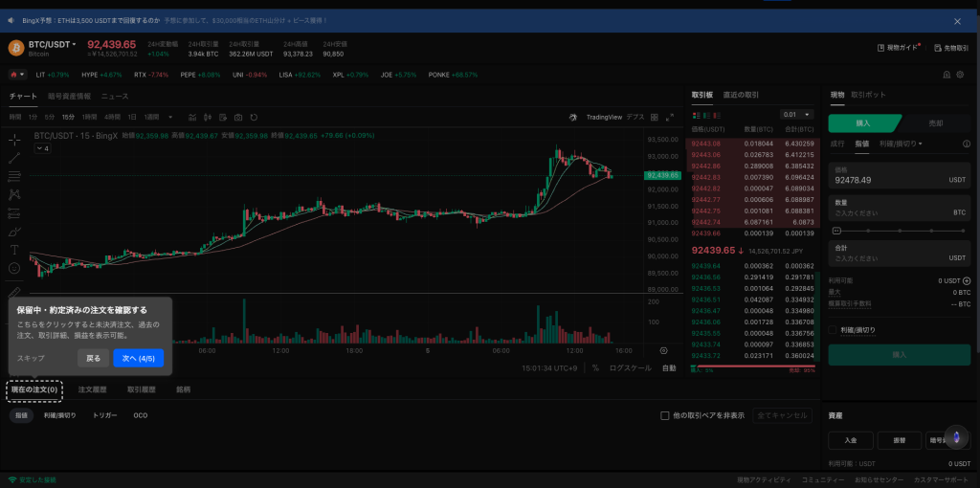Viewport: 980px width, 488px height.
Task: Switch order side to 売却
Action: [x=936, y=122]
